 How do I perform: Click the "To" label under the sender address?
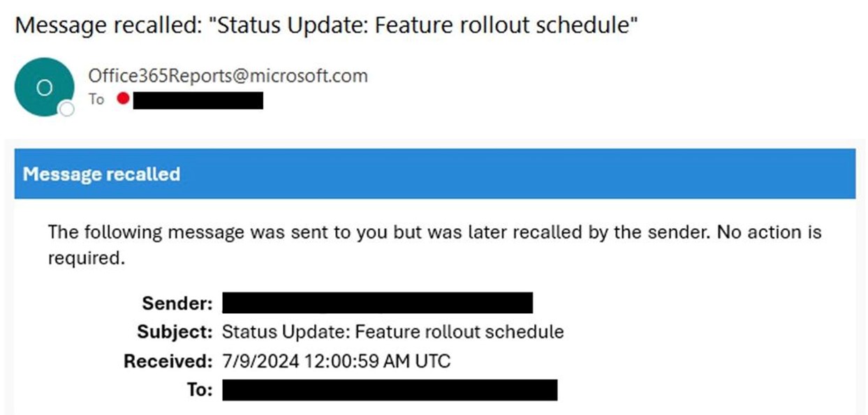(96, 100)
